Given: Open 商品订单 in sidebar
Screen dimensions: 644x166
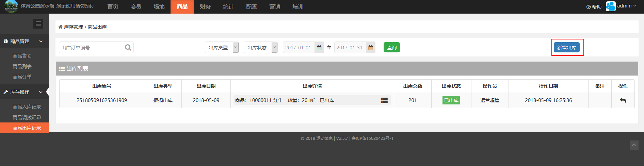Looking at the screenshot, I should click(22, 77).
